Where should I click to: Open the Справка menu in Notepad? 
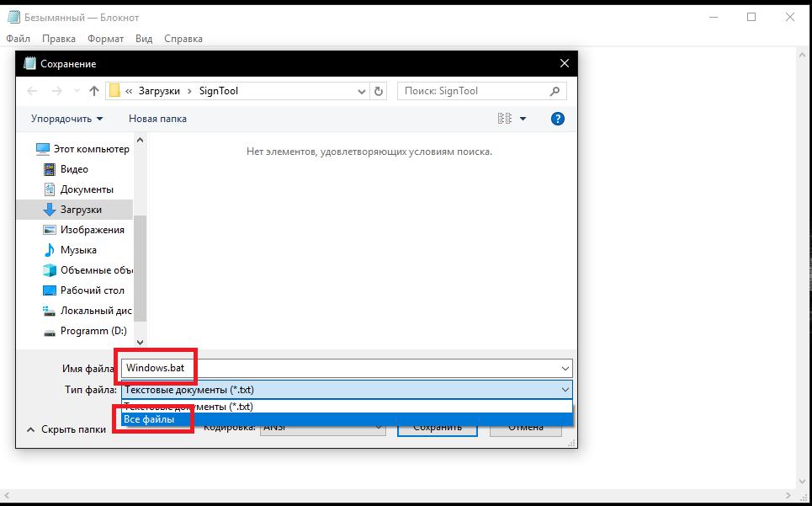(x=183, y=39)
